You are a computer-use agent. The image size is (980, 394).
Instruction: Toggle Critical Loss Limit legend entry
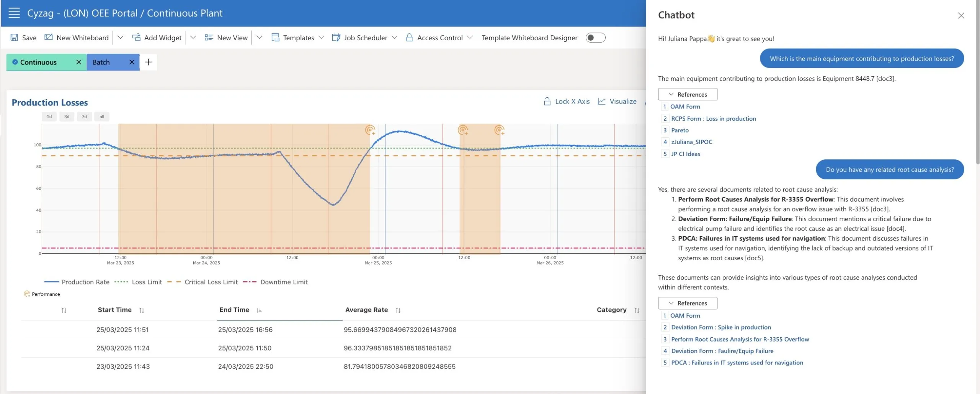203,282
